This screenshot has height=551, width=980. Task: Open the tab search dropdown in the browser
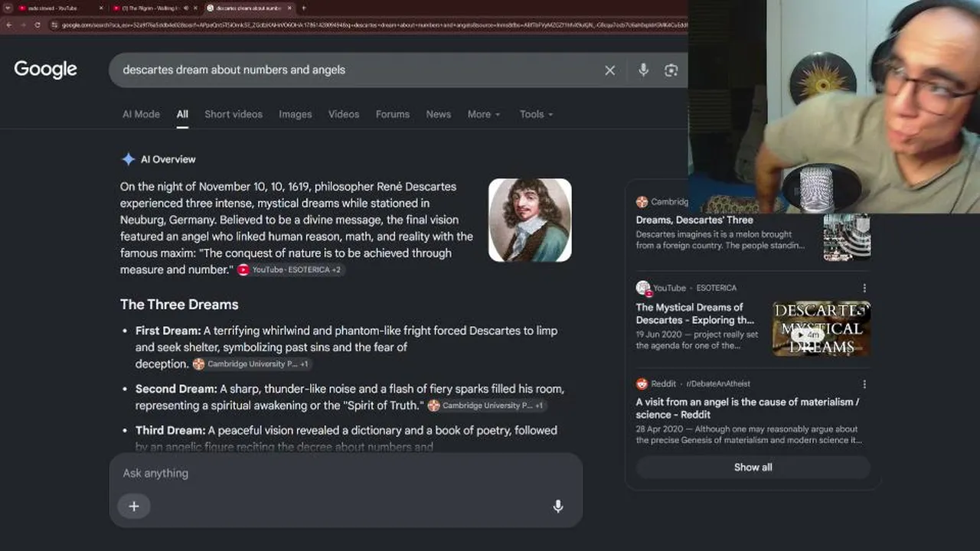8,8
